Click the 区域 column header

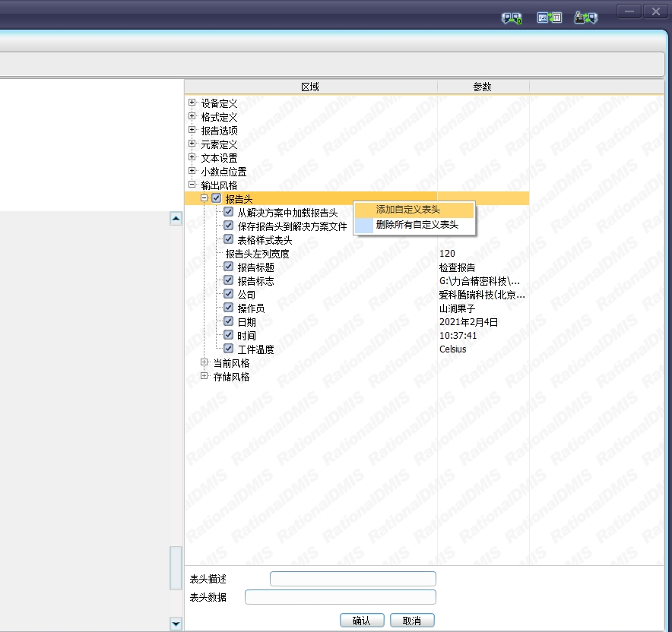(x=311, y=87)
